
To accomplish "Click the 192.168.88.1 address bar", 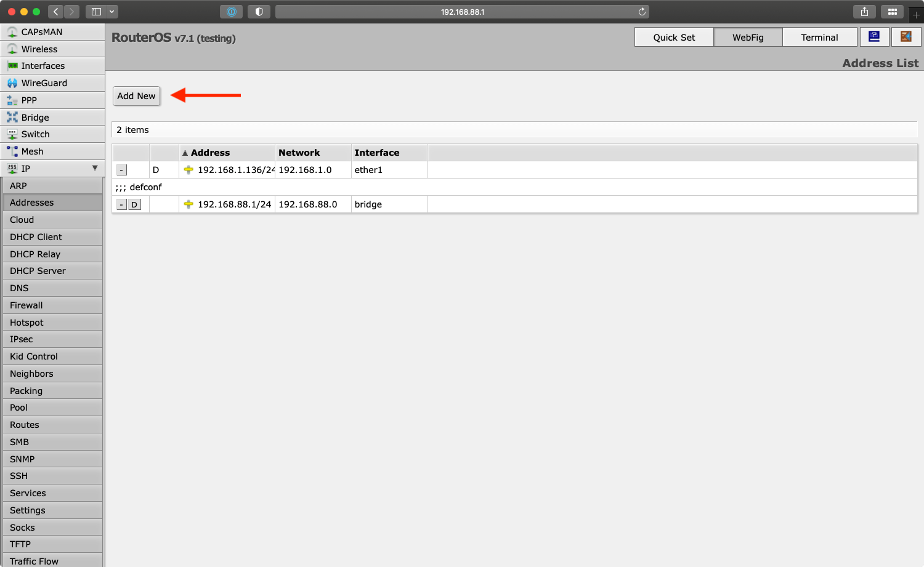I will pos(462,12).
